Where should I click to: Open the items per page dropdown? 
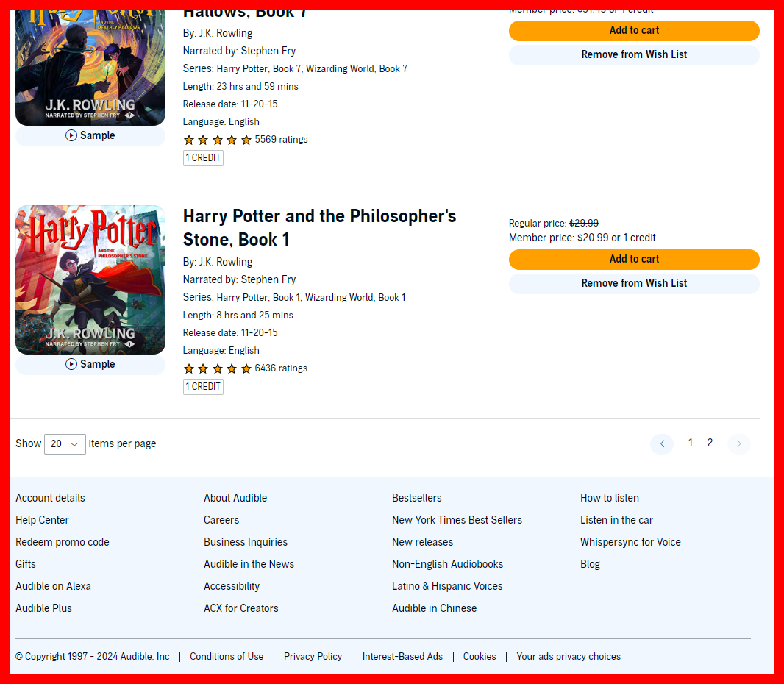click(x=65, y=444)
